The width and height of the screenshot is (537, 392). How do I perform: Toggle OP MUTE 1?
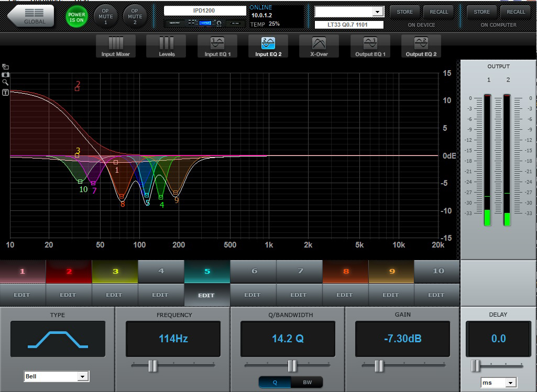(x=105, y=16)
